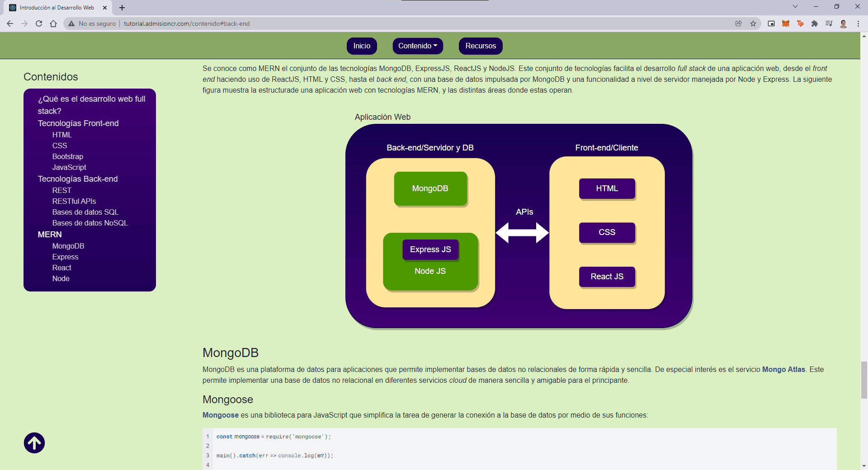Click code line 'const mongoose = require'
The width and height of the screenshot is (868, 470).
tap(274, 437)
